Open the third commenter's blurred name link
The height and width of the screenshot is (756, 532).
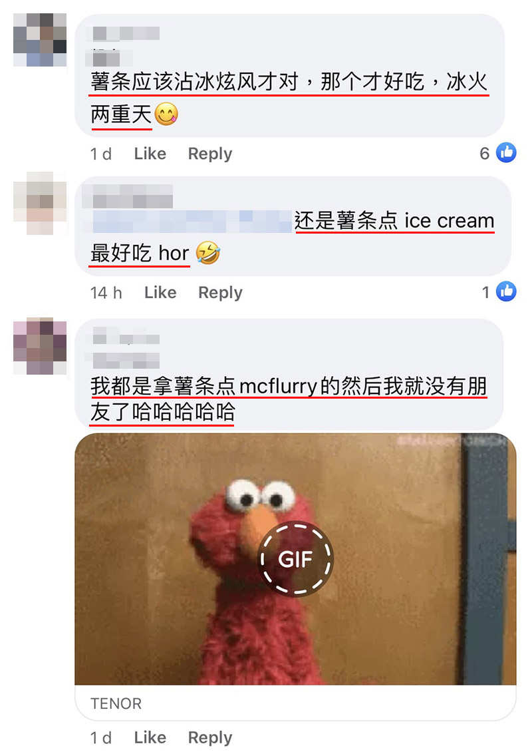126,339
